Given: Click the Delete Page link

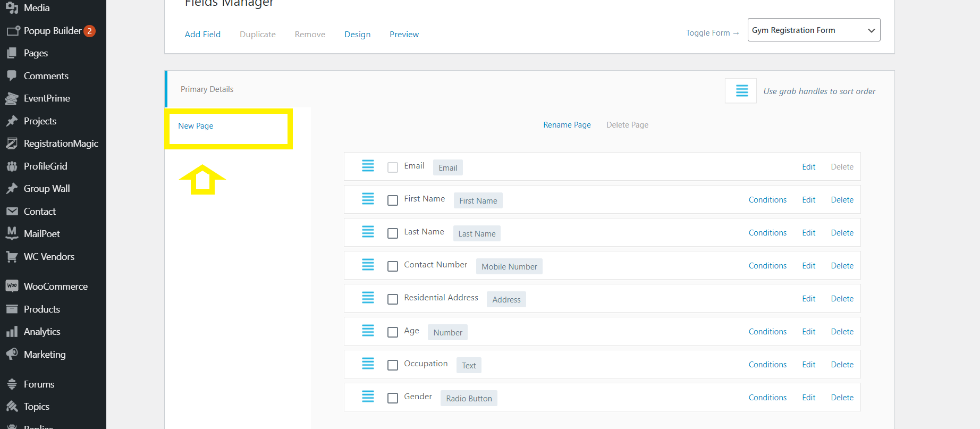Looking at the screenshot, I should tap(627, 125).
